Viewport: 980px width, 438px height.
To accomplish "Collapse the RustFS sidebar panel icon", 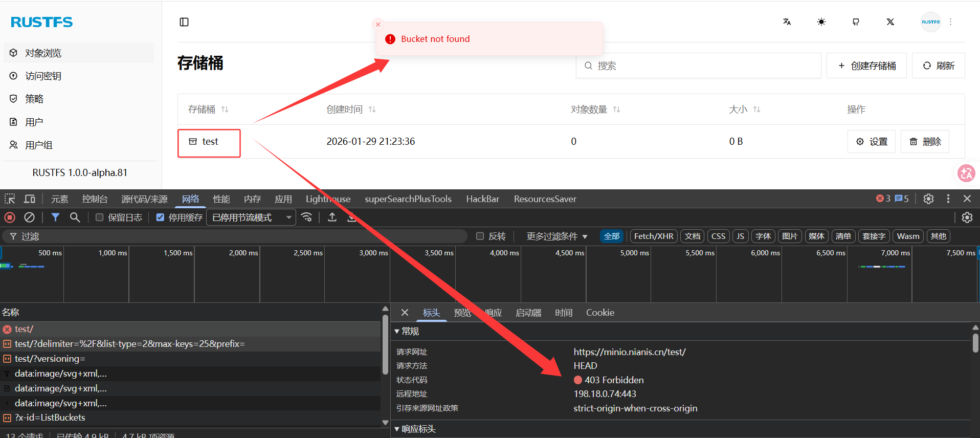I will pos(184,22).
